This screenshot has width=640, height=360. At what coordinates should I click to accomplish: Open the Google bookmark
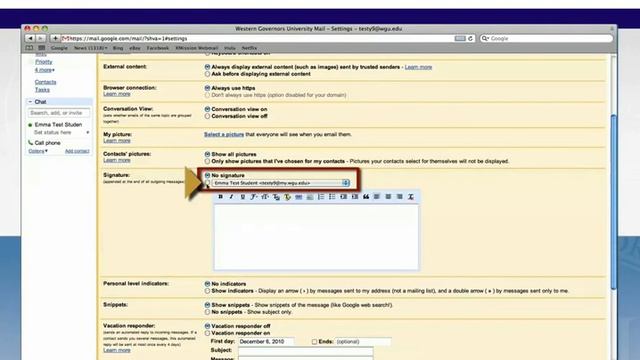point(59,48)
